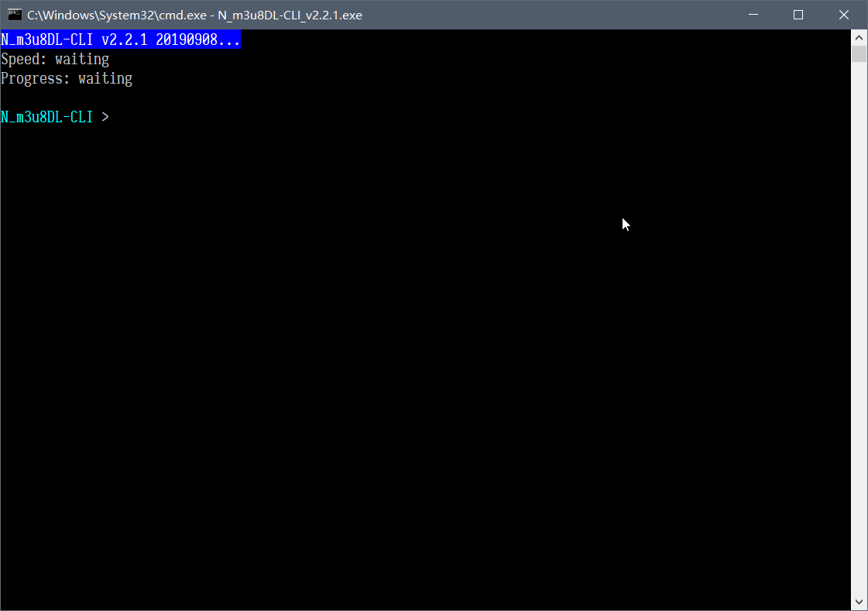Minimize the command prompt window

[752, 14]
